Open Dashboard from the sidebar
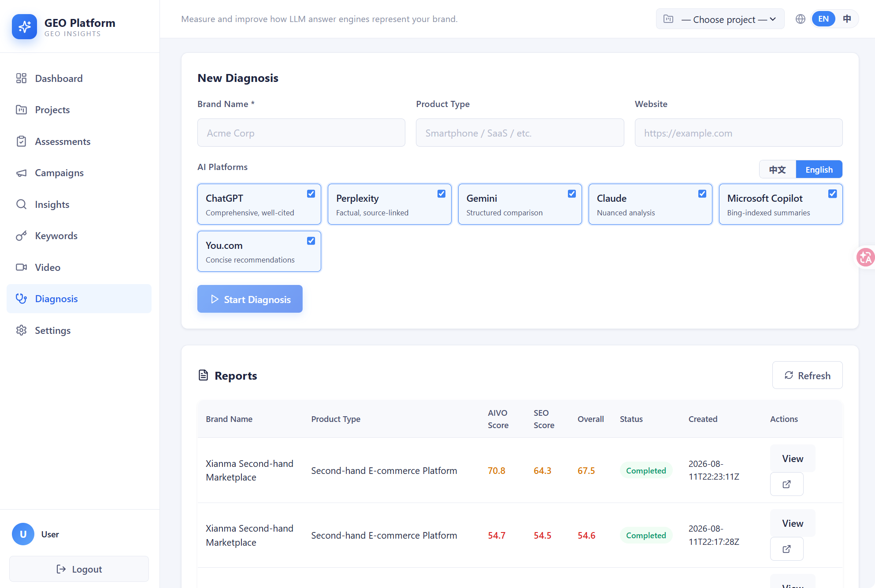Image resolution: width=875 pixels, height=588 pixels. coord(79,78)
